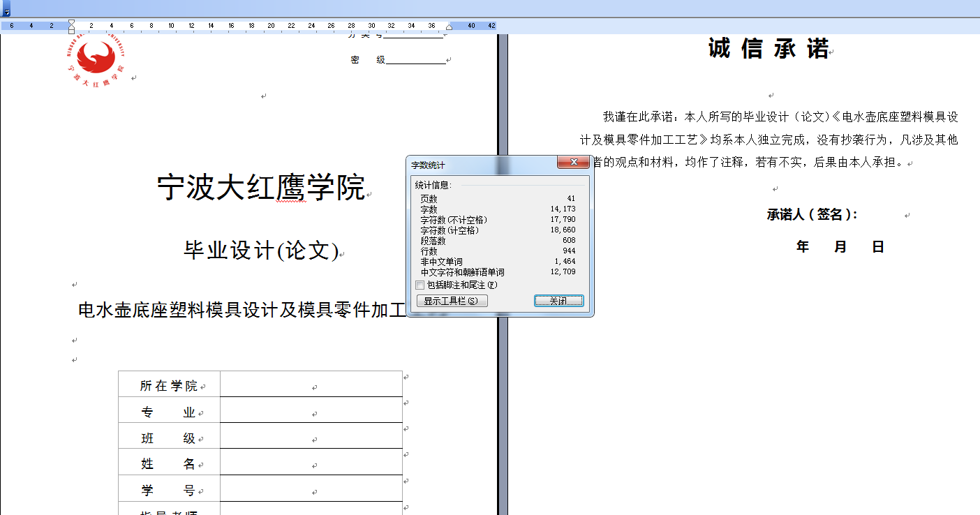
Task: Click the 宁波大红鹰学院 title text
Action: pos(261,188)
